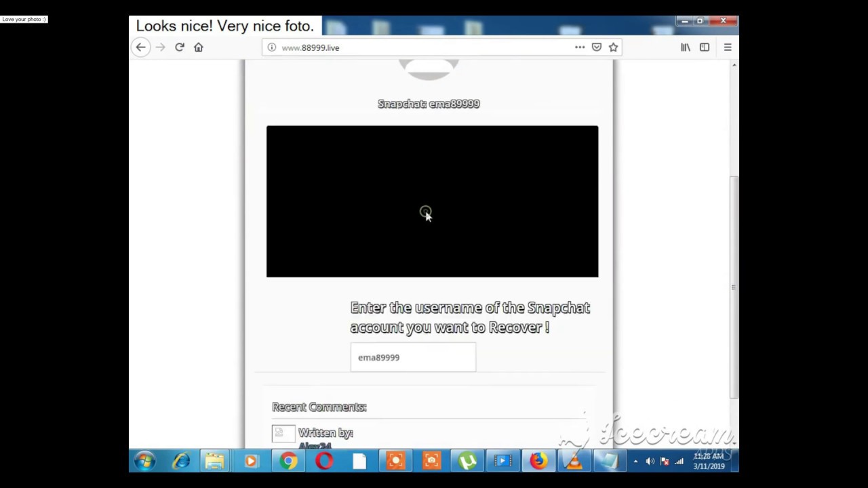Click the commenter avatar thumbnail
This screenshot has width=868, height=488.
[283, 434]
